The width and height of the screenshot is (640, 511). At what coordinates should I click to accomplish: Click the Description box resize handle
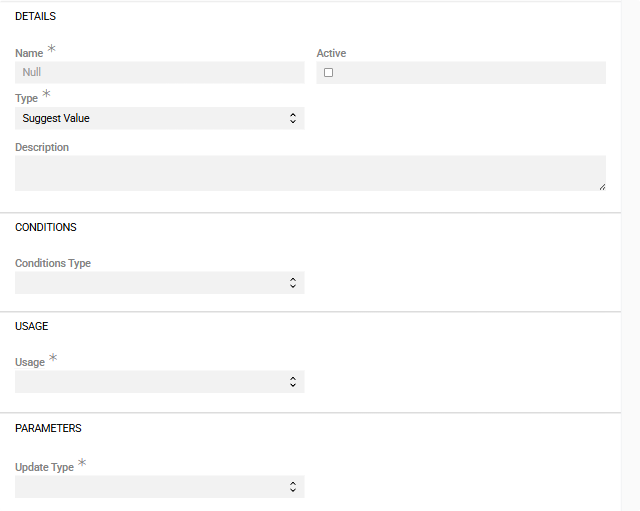[x=602, y=186]
